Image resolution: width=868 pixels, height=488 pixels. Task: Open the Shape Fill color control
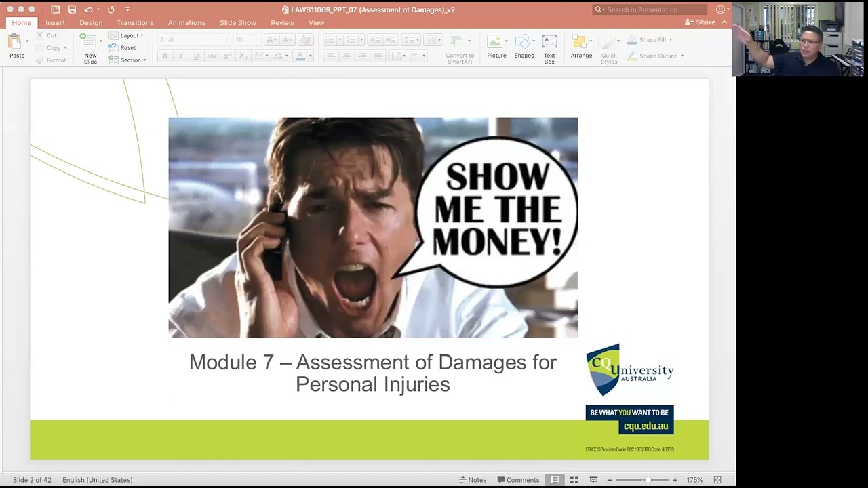tap(650, 40)
